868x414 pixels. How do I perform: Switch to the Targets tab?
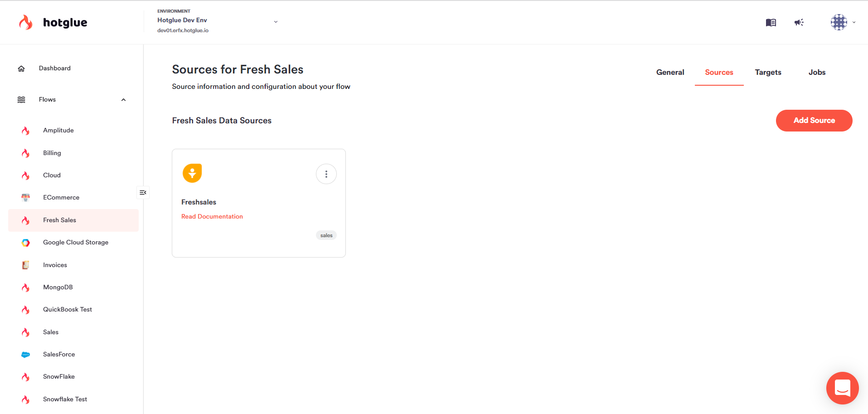coord(768,73)
